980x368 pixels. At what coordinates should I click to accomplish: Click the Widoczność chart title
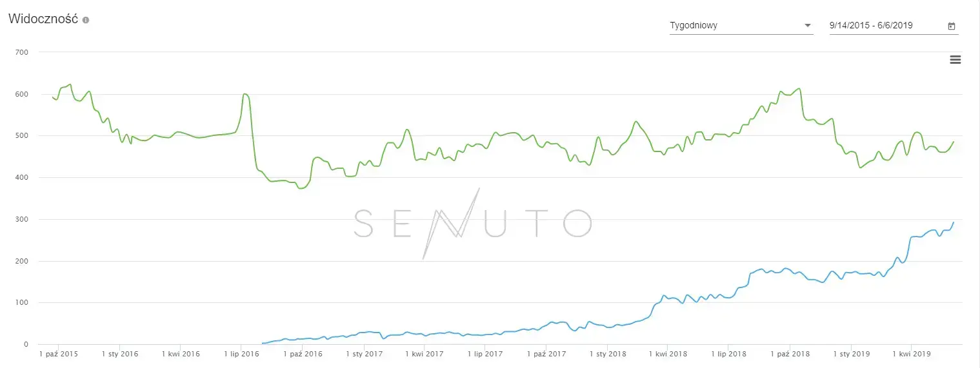pos(43,19)
